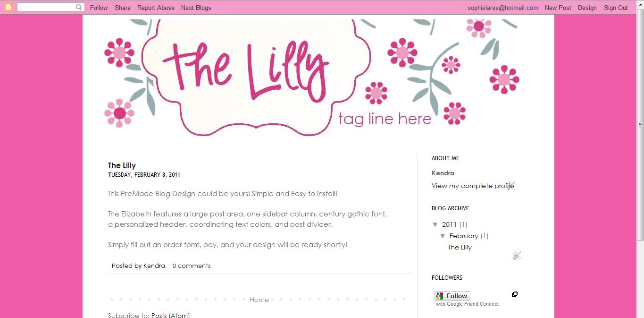The image size is (644, 318).
Task: Click the pop-out icon in Followers widget
Action: click(x=515, y=294)
